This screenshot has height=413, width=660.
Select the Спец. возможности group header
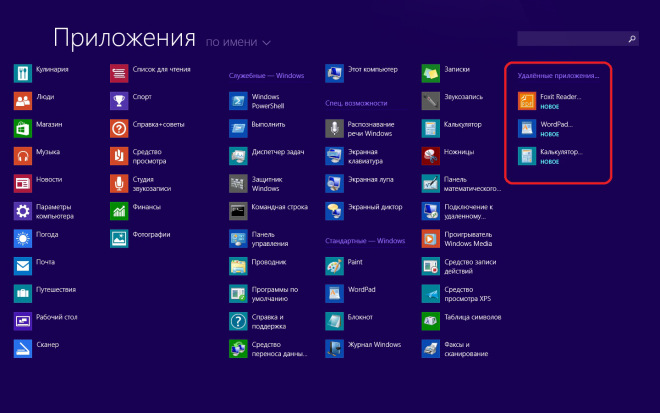(x=356, y=103)
